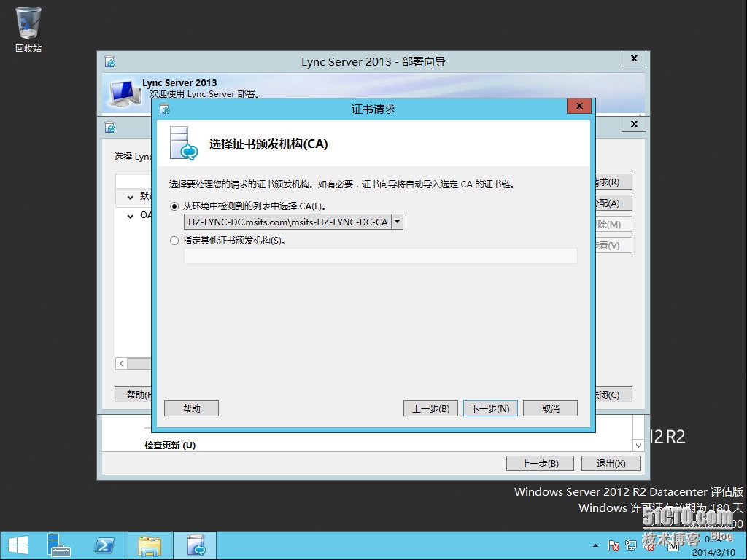This screenshot has width=747, height=560.
Task: Show hidden tray icons arrow
Action: [595, 545]
